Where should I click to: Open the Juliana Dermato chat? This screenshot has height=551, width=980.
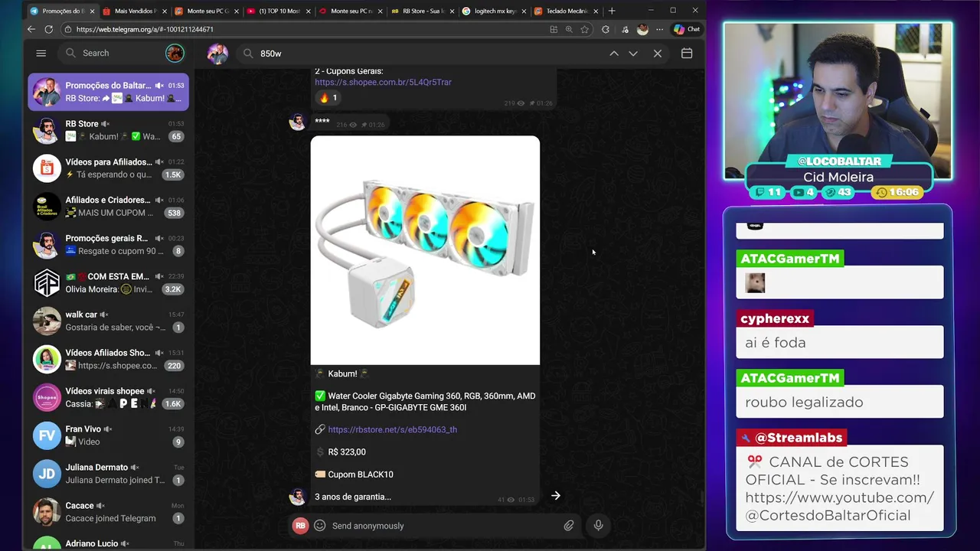109,474
